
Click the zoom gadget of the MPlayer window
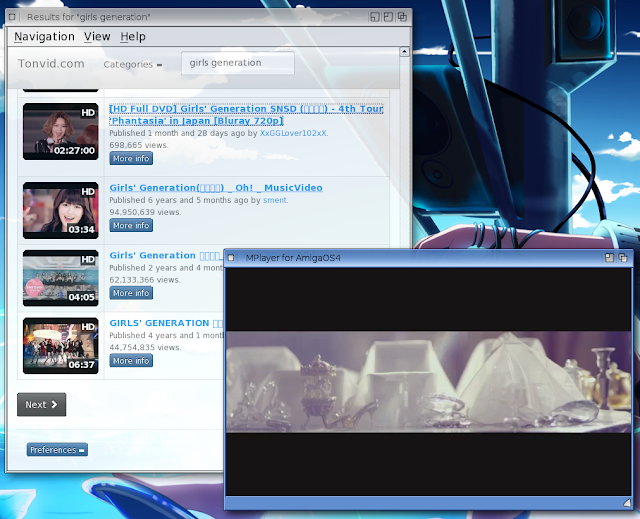(x=609, y=258)
